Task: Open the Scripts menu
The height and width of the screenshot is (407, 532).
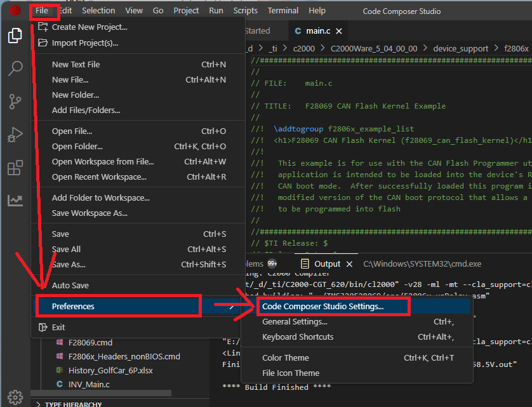Action: pyautogui.click(x=245, y=11)
